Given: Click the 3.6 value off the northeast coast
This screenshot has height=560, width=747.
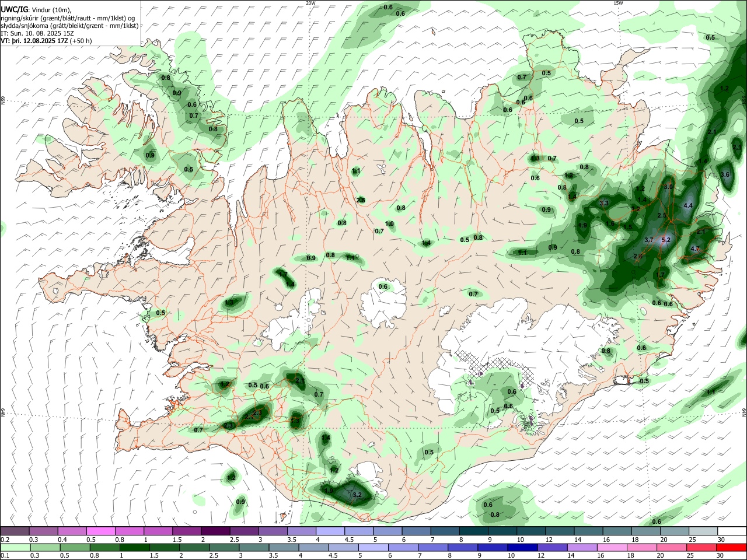Looking at the screenshot, I should pos(725,174).
